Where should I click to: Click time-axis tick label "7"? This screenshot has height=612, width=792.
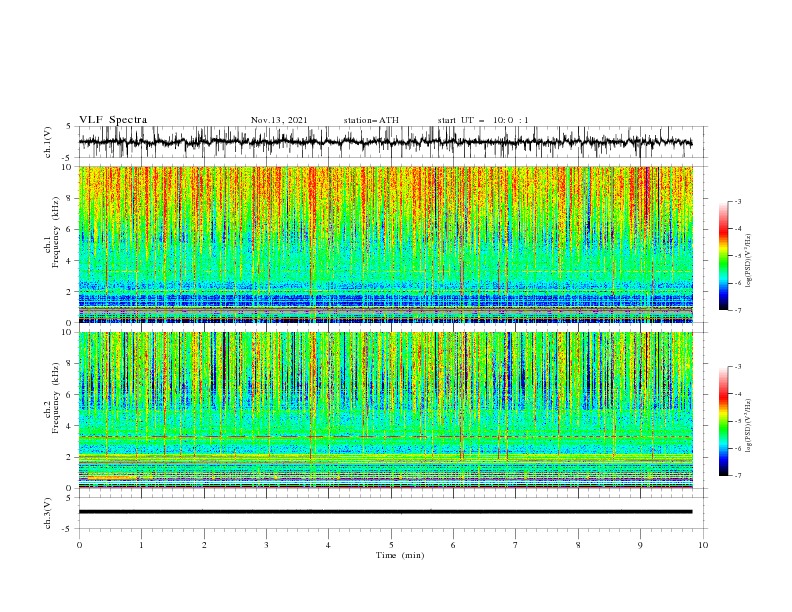pyautogui.click(x=516, y=545)
